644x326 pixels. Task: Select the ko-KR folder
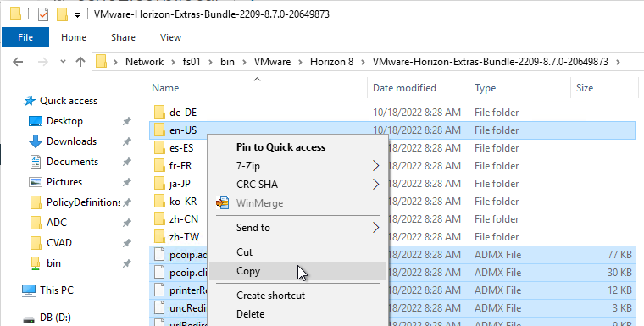tap(183, 202)
